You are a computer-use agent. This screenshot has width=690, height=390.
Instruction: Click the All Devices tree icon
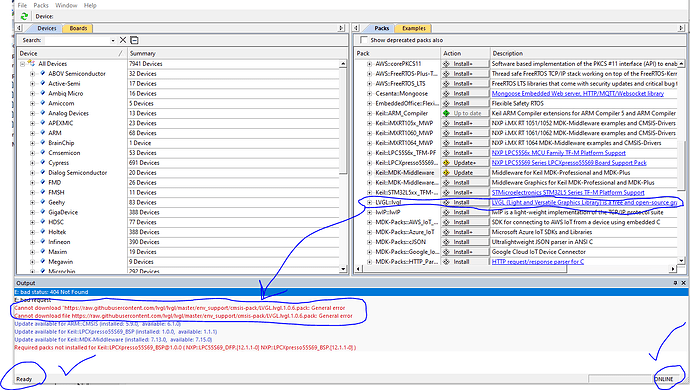[x=31, y=63]
